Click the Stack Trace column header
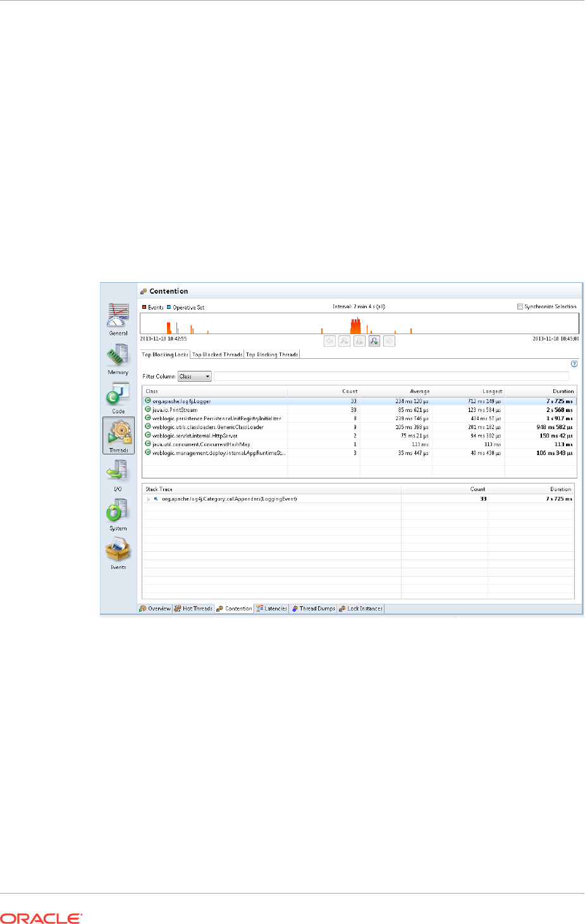 point(272,489)
